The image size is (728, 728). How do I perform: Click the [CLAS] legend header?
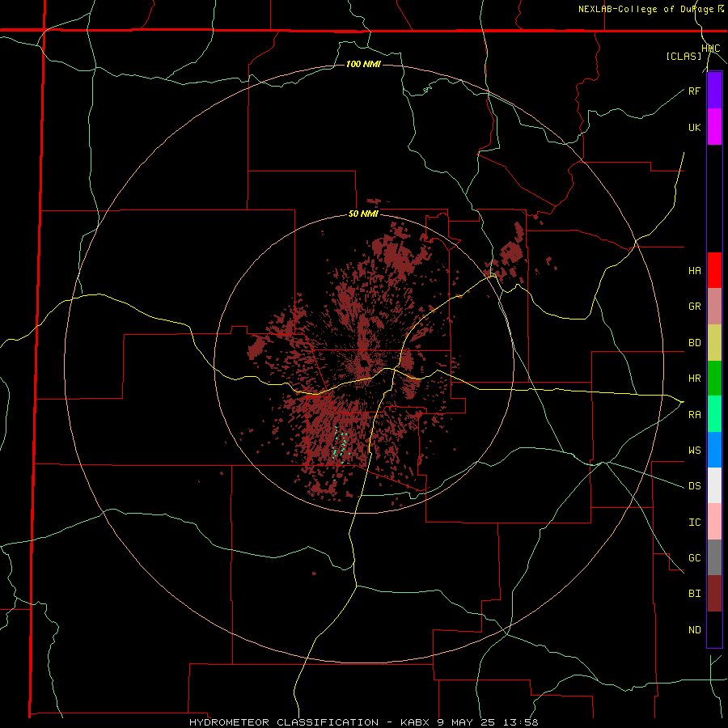(x=684, y=56)
